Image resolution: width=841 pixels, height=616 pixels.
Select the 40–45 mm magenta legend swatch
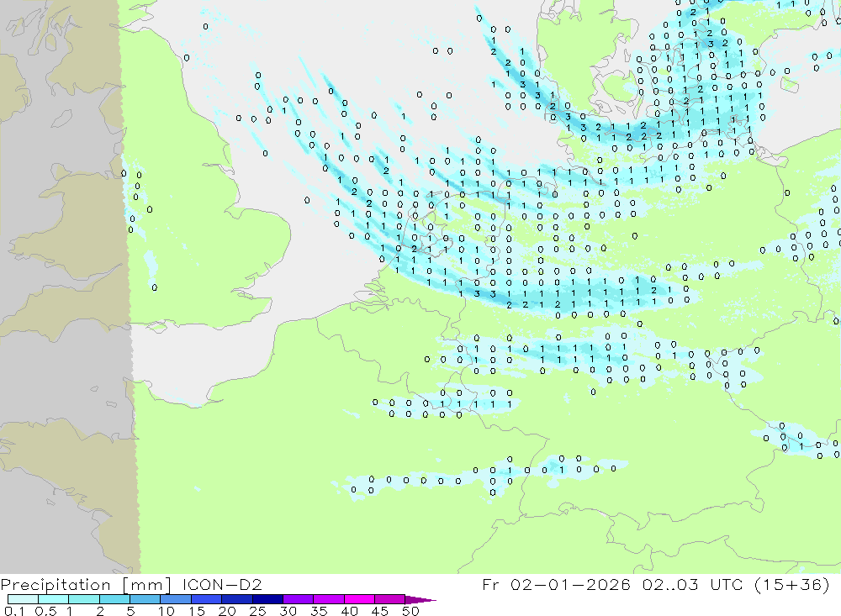click(359, 599)
